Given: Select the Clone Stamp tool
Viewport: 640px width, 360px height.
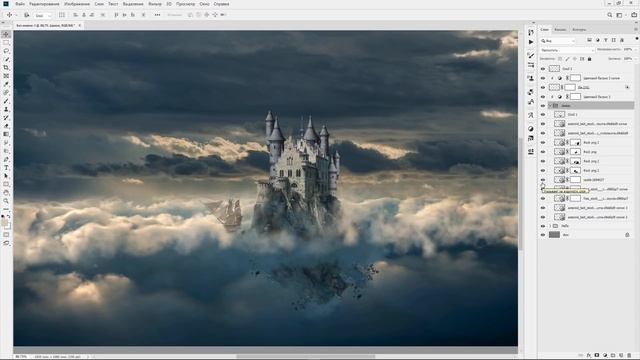Looking at the screenshot, I should [x=6, y=109].
